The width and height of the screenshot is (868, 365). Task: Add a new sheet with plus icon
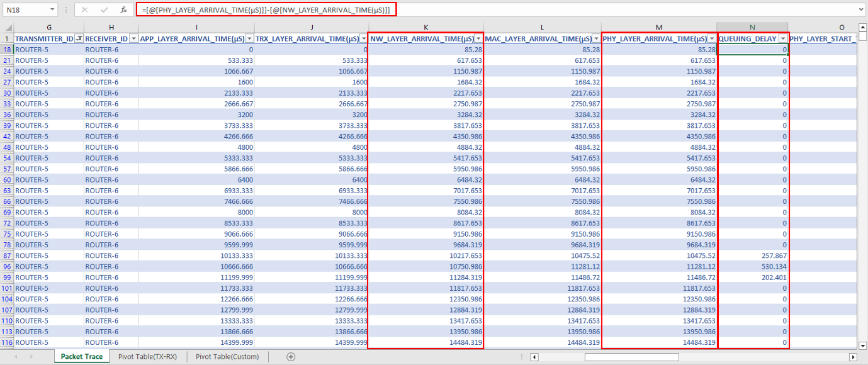tap(291, 357)
